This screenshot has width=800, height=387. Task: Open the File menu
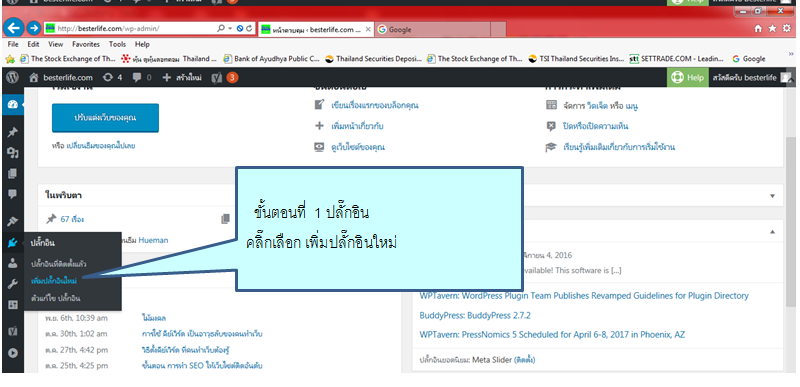pos(13,44)
